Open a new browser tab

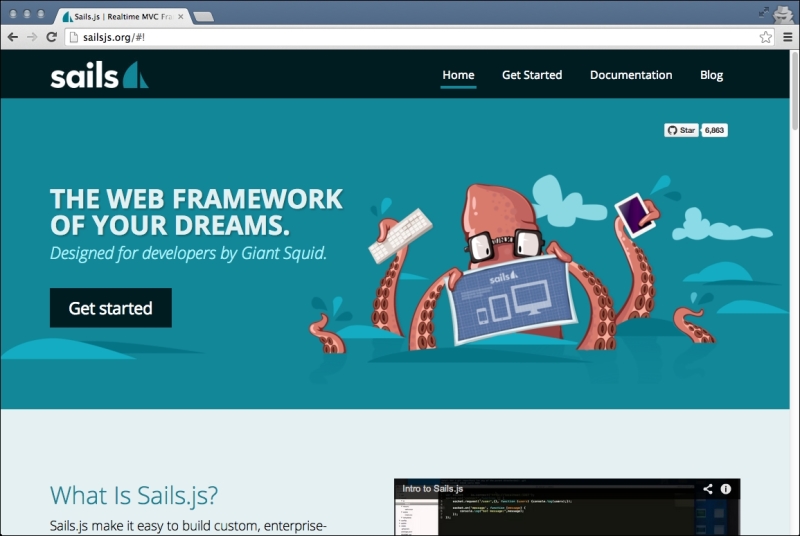coord(204,17)
